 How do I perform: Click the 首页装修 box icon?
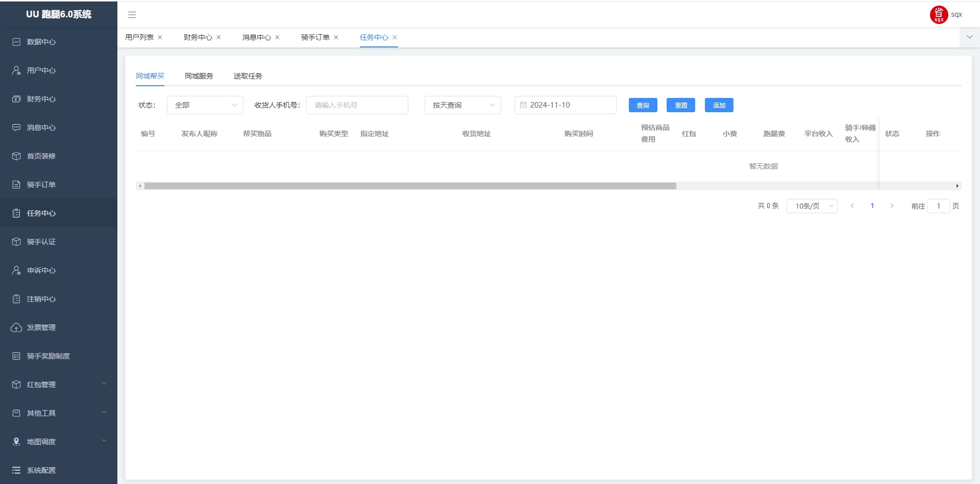16,156
